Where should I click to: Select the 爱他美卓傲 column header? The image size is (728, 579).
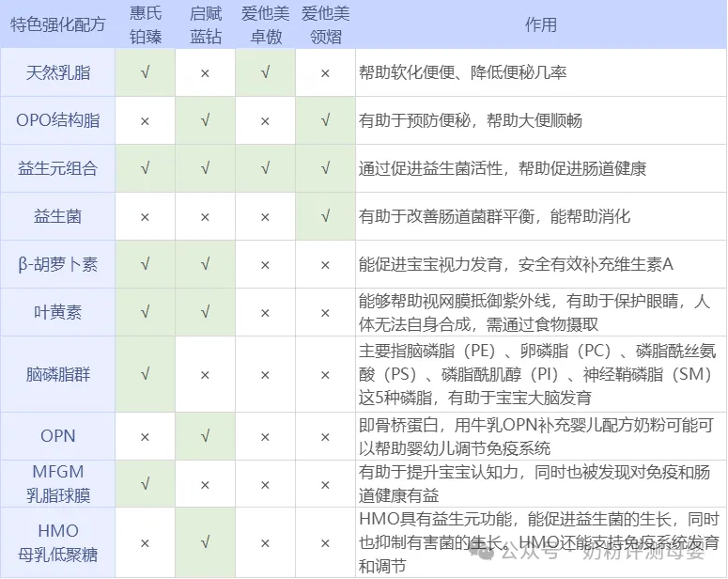(265, 24)
